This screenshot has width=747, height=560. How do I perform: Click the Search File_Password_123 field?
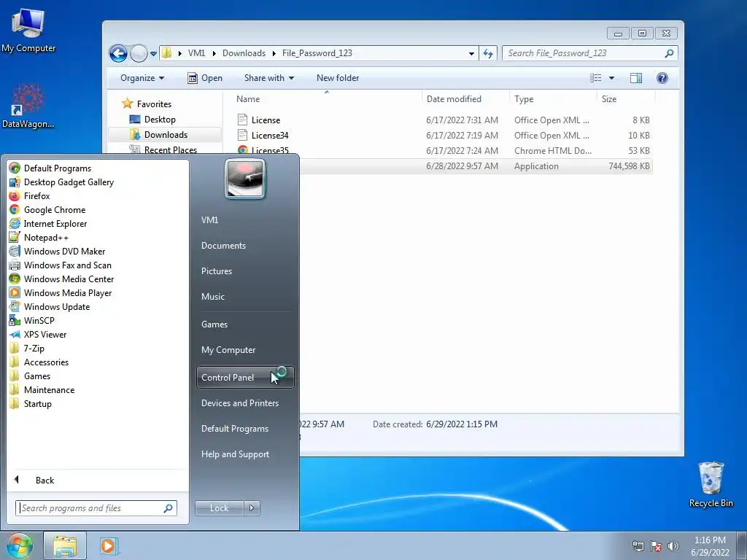(x=589, y=53)
